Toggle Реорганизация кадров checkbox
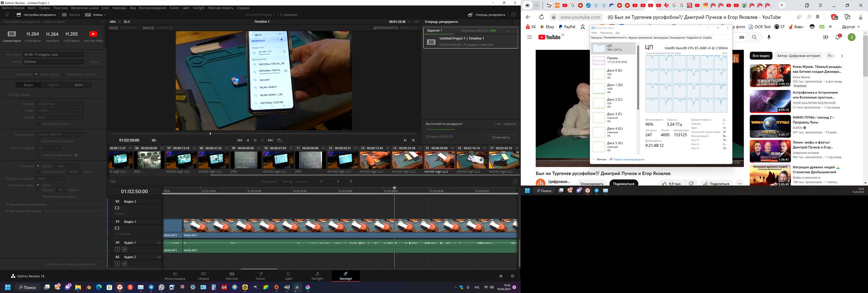 coord(38,197)
